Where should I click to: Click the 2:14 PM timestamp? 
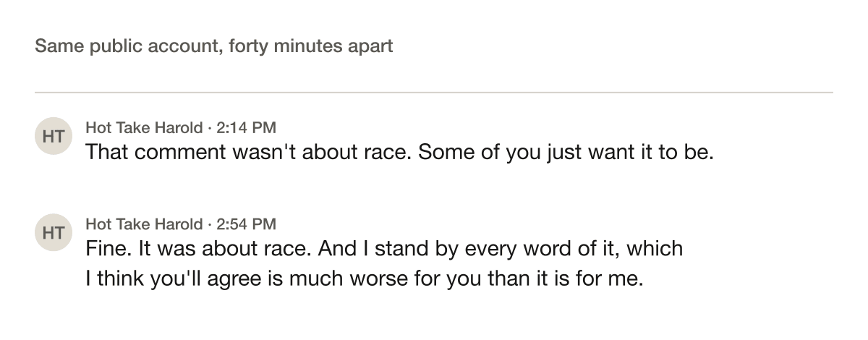tap(246, 128)
